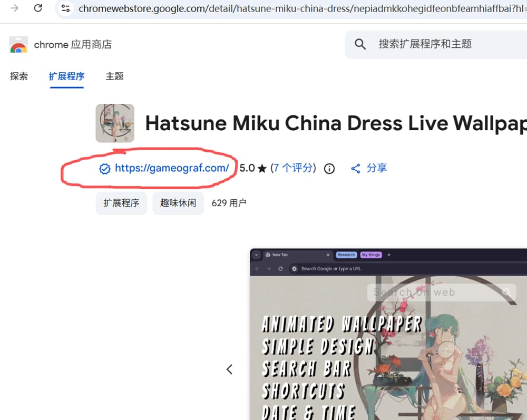Switch to the 探索 tab
This screenshot has height=420, width=527.
19,76
